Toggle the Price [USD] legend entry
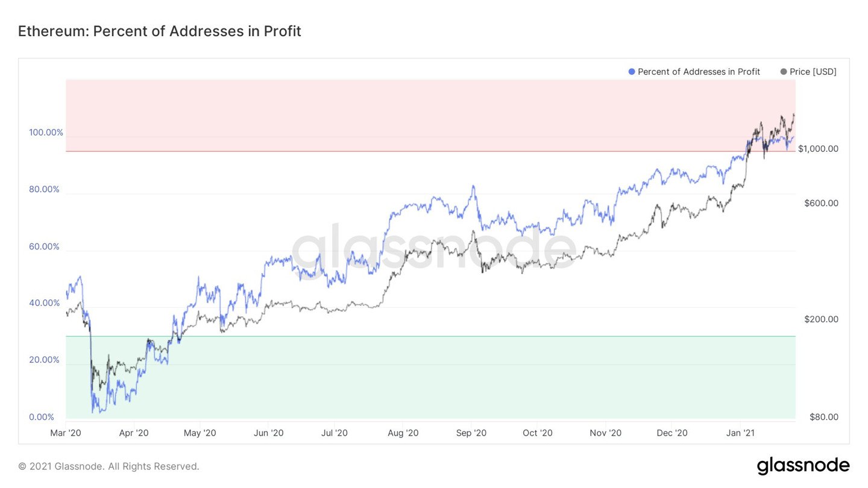The width and height of the screenshot is (868, 488). pyautogui.click(x=808, y=72)
